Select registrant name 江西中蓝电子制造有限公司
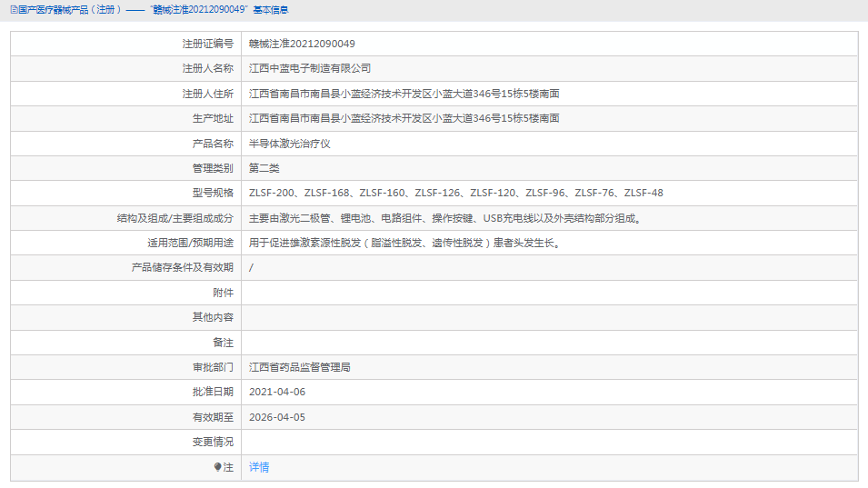868x488 pixels. pos(310,68)
